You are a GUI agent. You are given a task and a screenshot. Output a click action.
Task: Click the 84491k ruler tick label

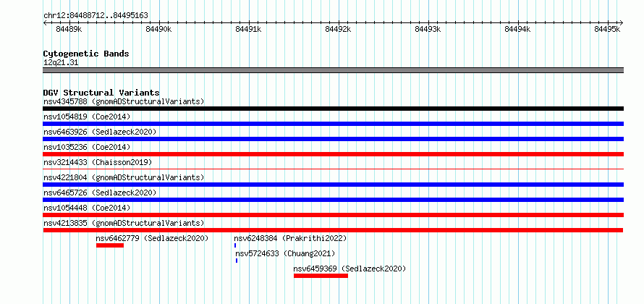(x=248, y=29)
